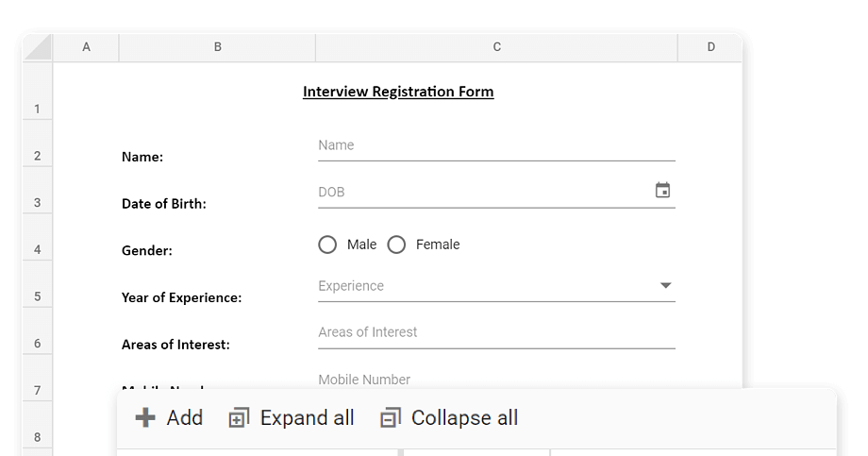Click the Expand all icon
This screenshot has width=868, height=456.
click(239, 417)
